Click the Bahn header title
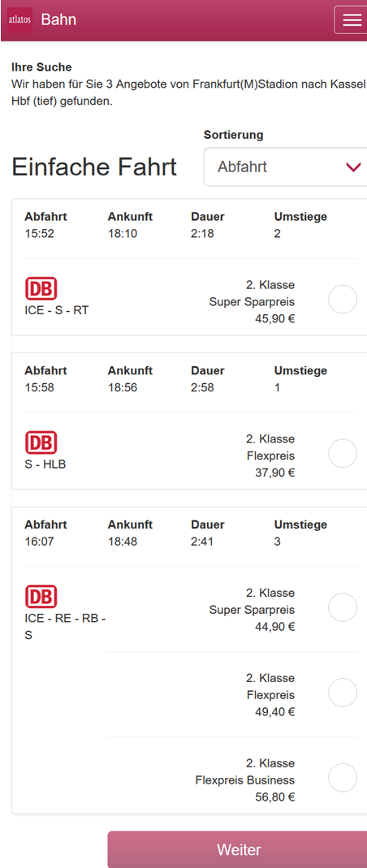 coord(58,20)
